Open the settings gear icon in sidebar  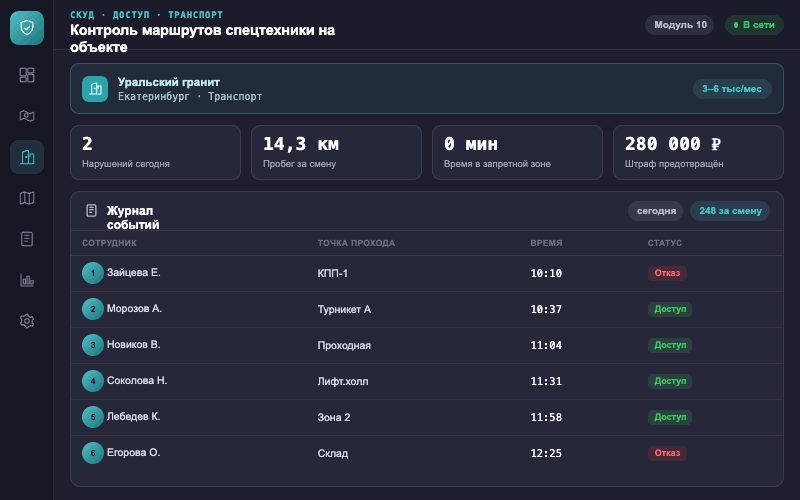(x=27, y=321)
